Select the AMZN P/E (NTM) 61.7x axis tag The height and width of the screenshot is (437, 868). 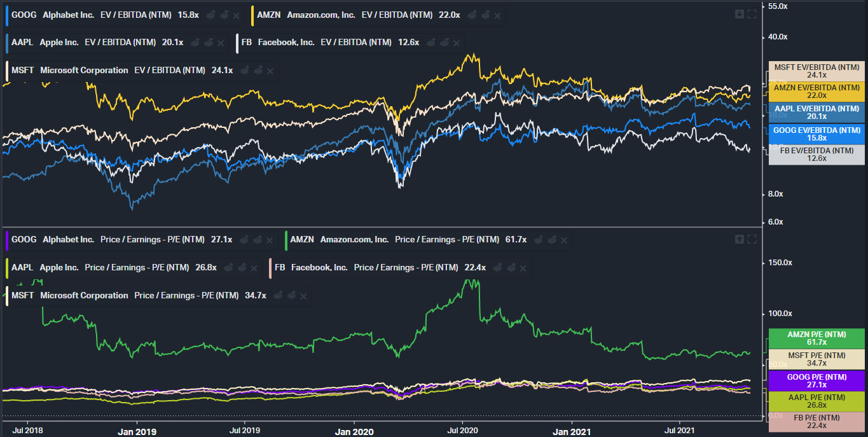tap(816, 338)
